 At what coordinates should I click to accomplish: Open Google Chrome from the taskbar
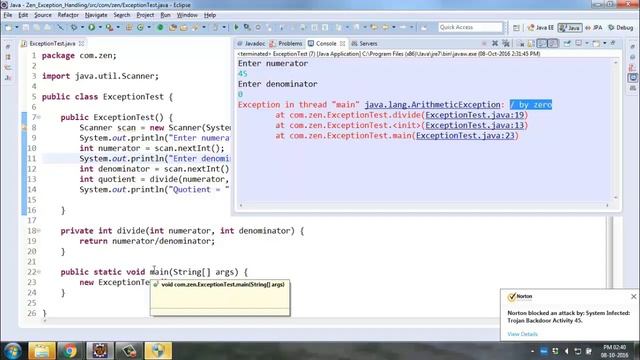pyautogui.click(x=70, y=351)
